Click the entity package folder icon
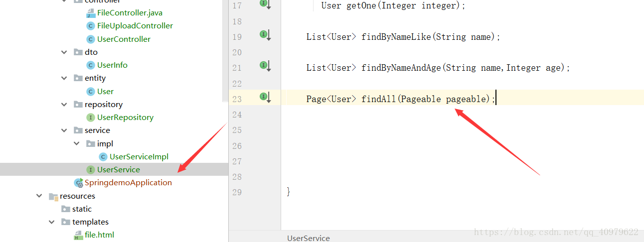The width and height of the screenshot is (644, 242). coord(78,78)
